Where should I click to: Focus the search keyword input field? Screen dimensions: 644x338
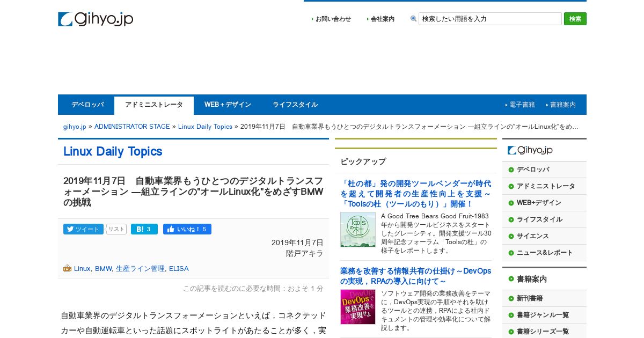tap(490, 19)
